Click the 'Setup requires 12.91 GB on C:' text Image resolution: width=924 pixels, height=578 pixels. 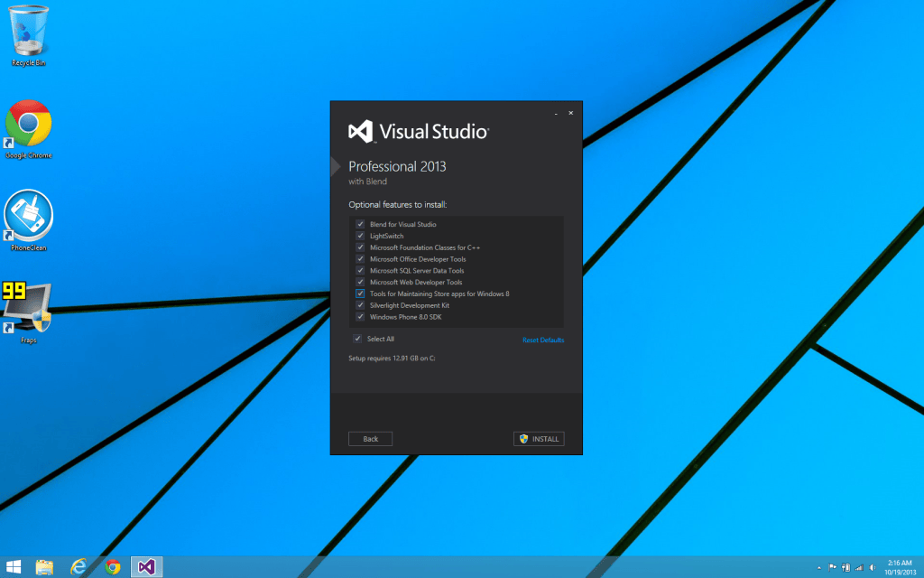pos(392,358)
